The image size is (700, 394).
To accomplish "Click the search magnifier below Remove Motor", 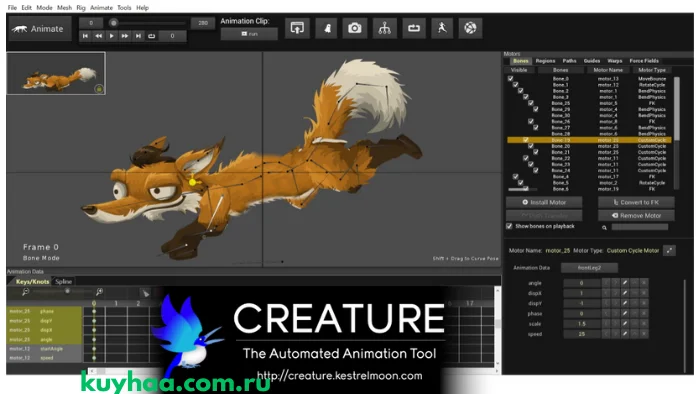I will (604, 228).
